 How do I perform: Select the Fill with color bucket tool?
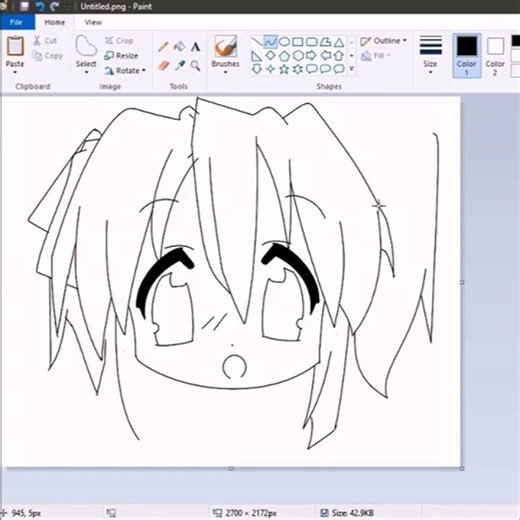pyautogui.click(x=179, y=46)
